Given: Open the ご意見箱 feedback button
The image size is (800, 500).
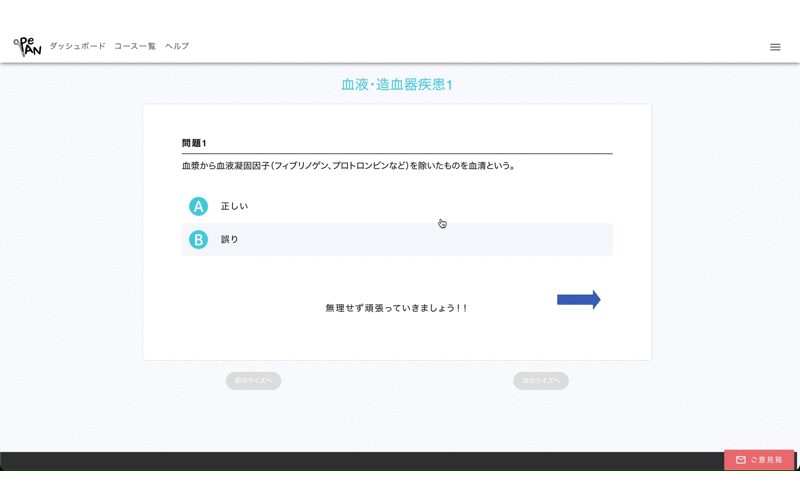Looking at the screenshot, I should point(759,460).
